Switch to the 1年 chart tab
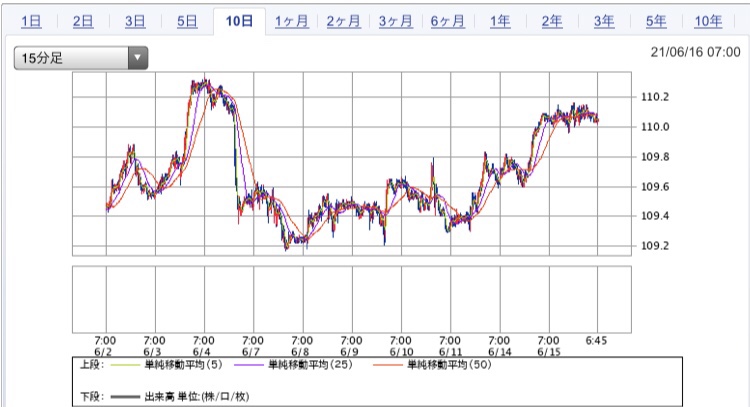 pyautogui.click(x=500, y=22)
